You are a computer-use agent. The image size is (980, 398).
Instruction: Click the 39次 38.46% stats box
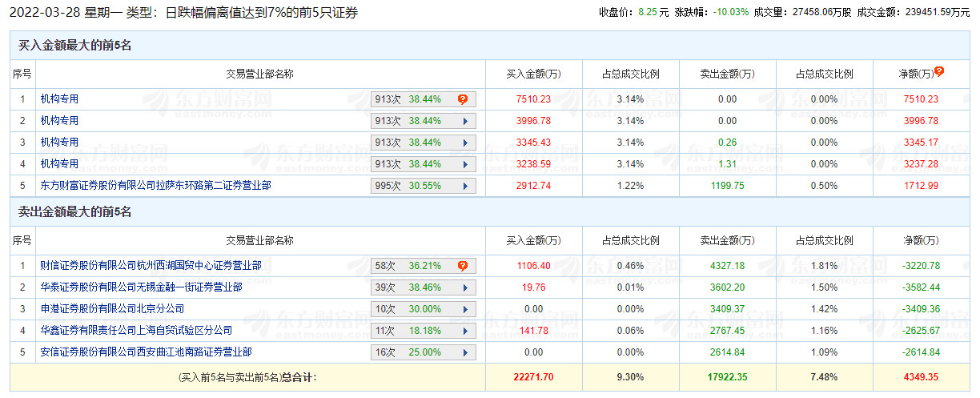(x=424, y=287)
